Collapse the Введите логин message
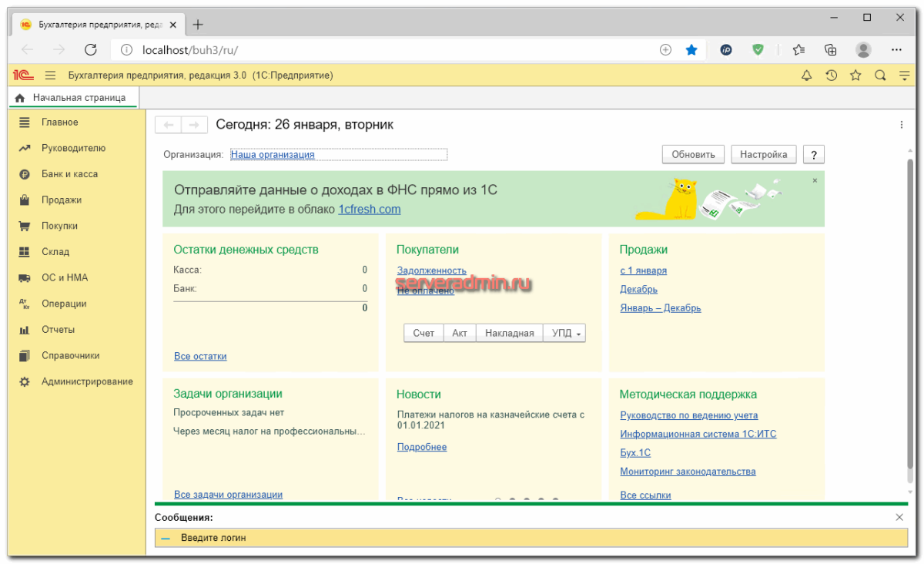Viewport: 924px width, 564px height. tap(165, 538)
